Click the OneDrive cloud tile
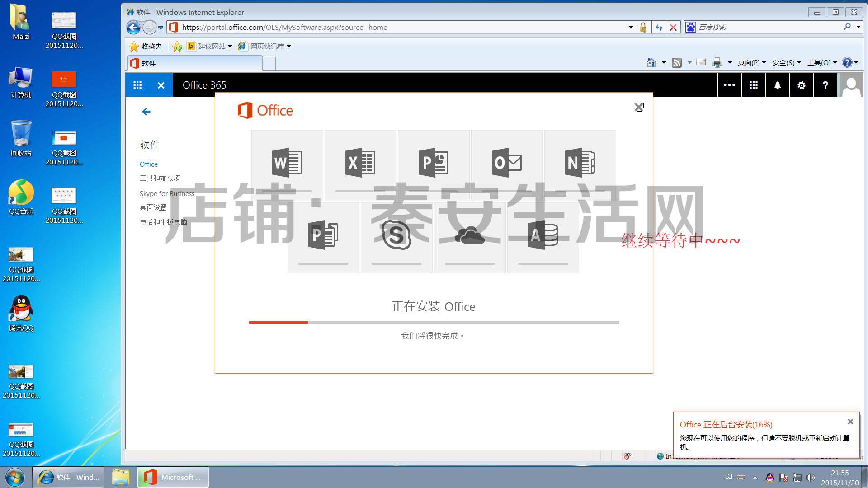Screen dimensions: 868x488 point(470,238)
